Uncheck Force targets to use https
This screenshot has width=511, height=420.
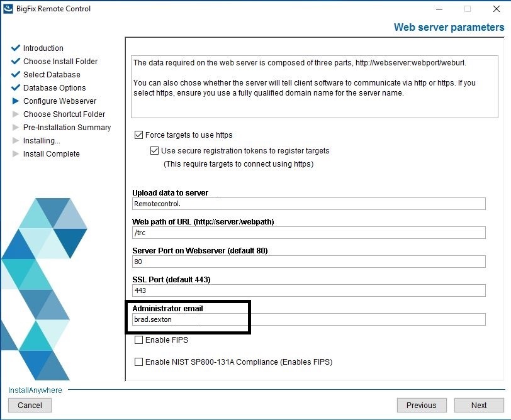pos(139,135)
